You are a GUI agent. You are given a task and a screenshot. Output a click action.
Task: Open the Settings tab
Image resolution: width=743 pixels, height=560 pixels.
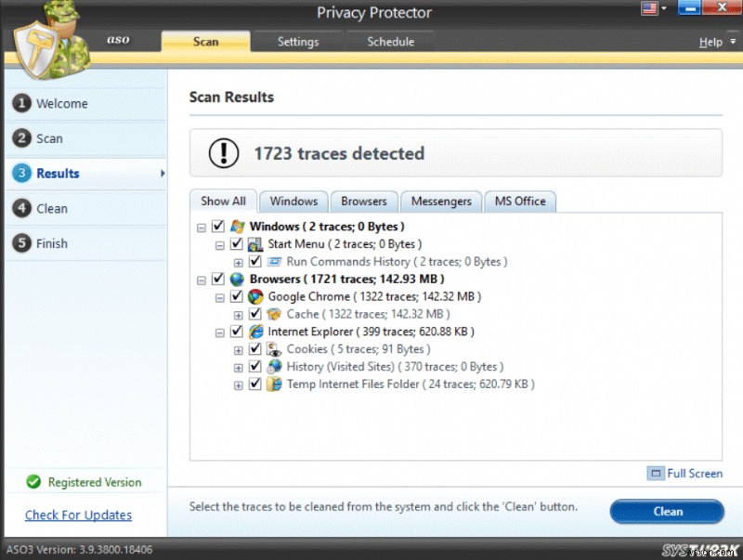tap(298, 41)
